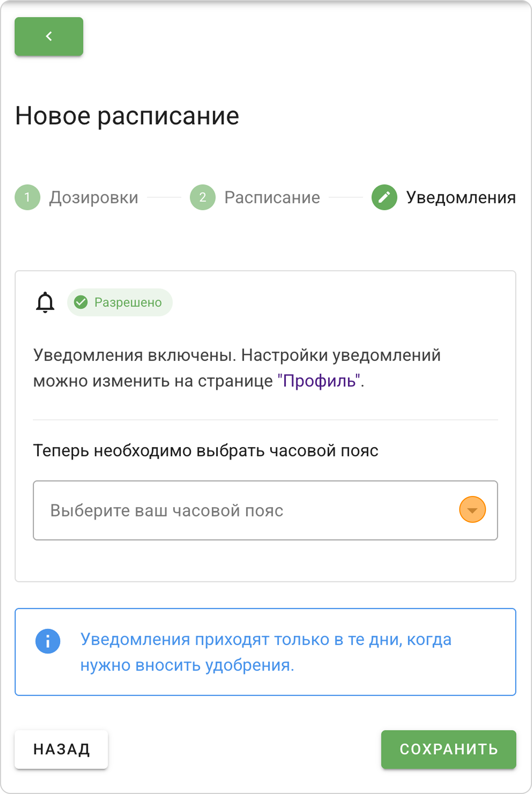Image resolution: width=532 pixels, height=794 pixels.
Task: Select the Уведомления step label
Action: click(461, 197)
